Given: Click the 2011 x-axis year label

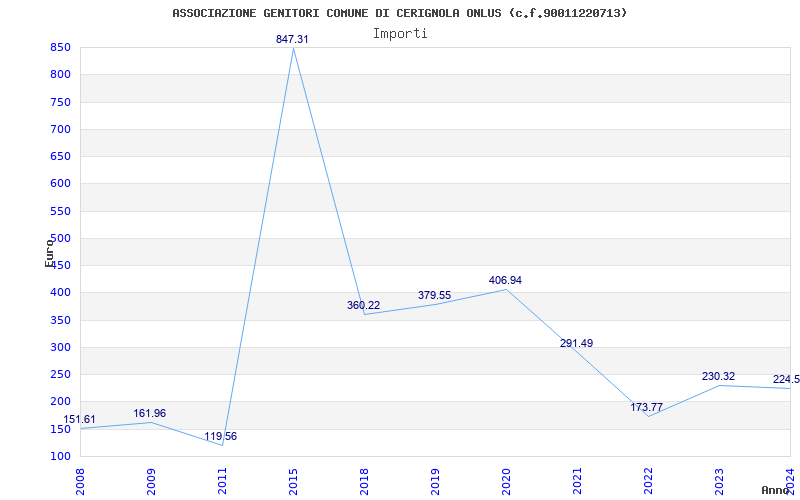Looking at the screenshot, I should (222, 481).
